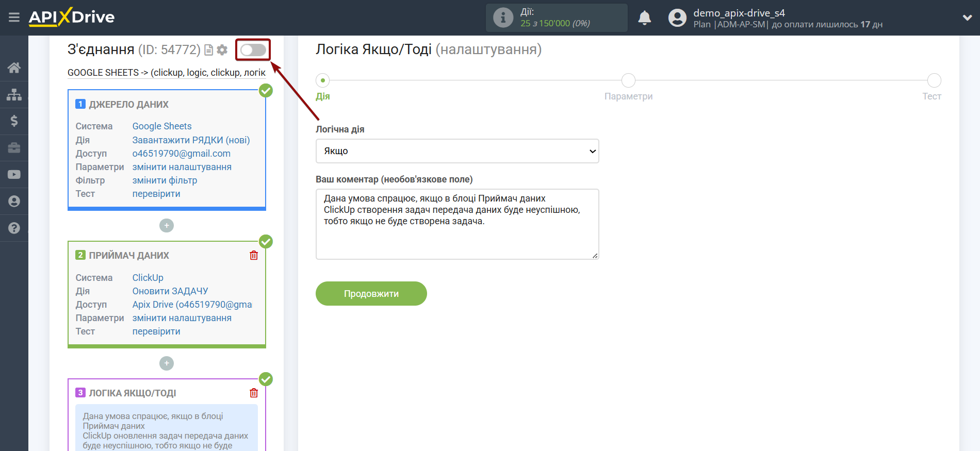980x451 pixels.
Task: Click the Джерело даних green checkmark
Action: 266,91
